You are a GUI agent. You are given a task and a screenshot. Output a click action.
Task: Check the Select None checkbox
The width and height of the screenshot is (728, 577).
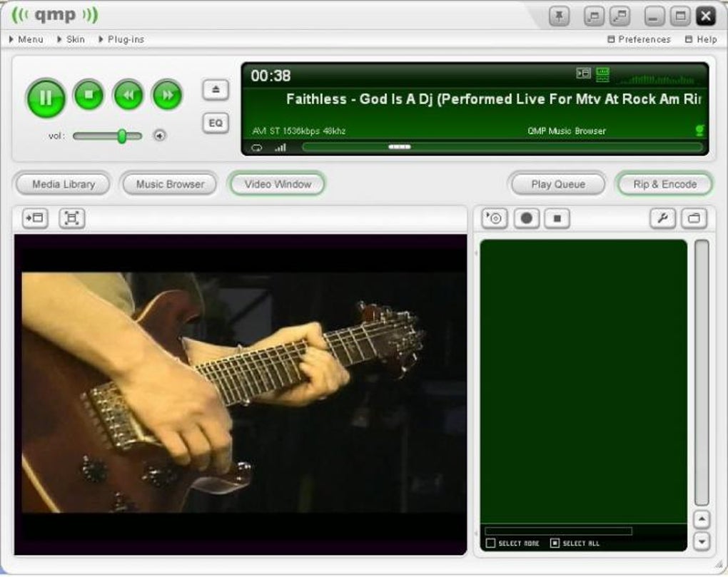pyautogui.click(x=490, y=543)
